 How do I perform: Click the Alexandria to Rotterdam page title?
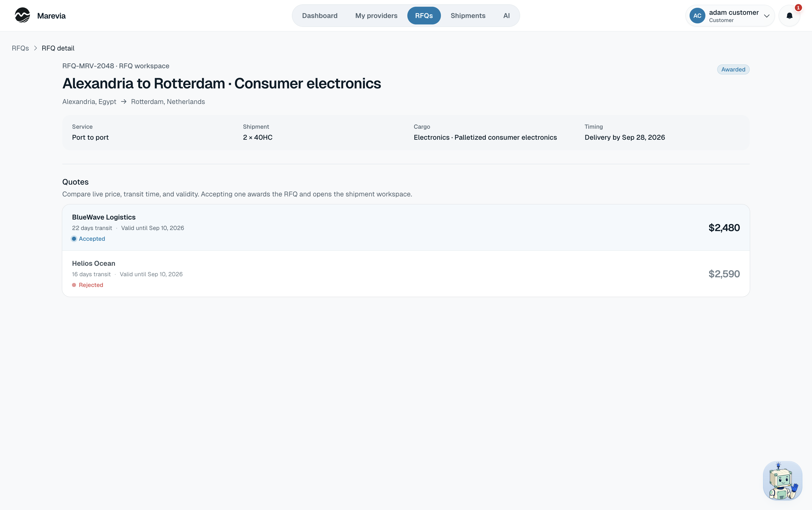222,83
